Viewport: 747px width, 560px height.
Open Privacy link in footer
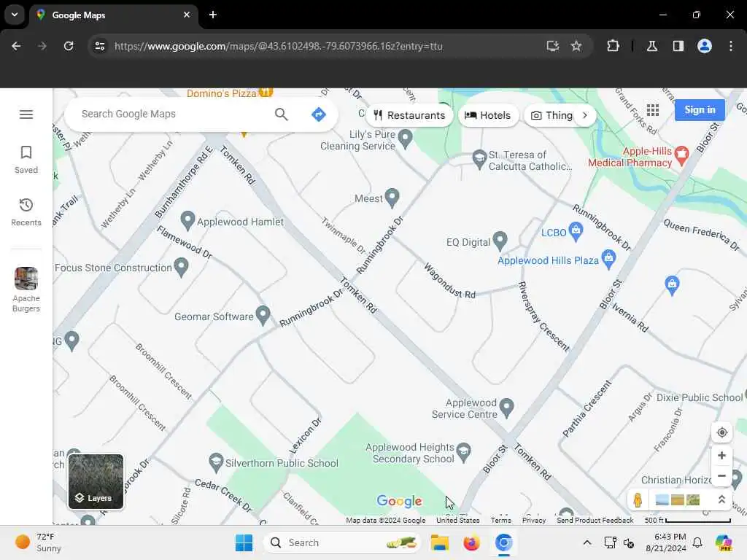click(533, 521)
